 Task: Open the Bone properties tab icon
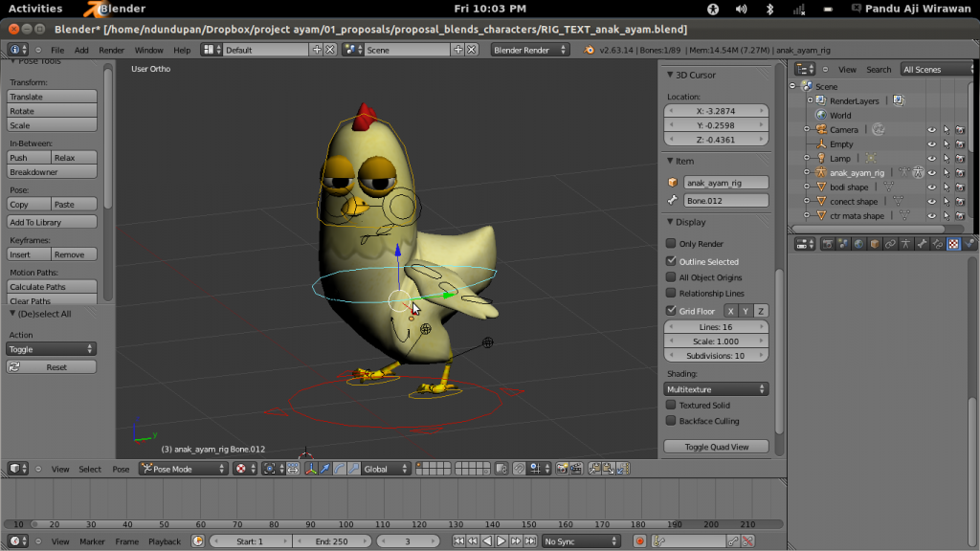click(922, 244)
